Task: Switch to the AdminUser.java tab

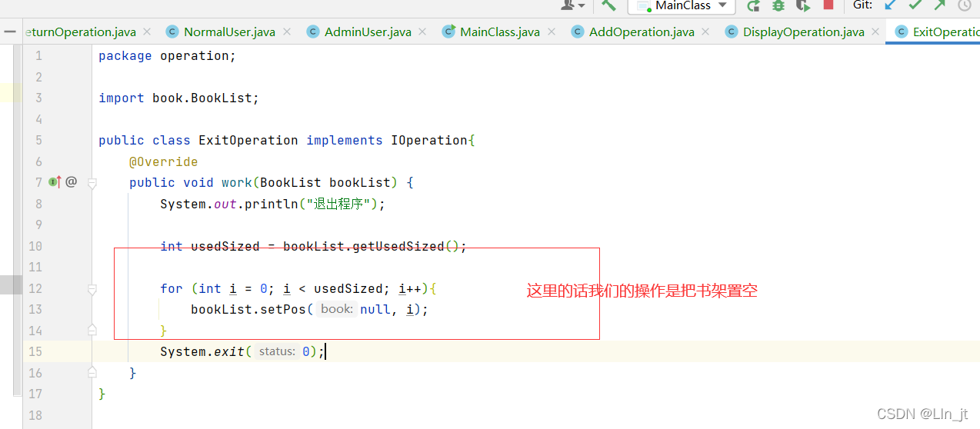Action: [x=368, y=32]
